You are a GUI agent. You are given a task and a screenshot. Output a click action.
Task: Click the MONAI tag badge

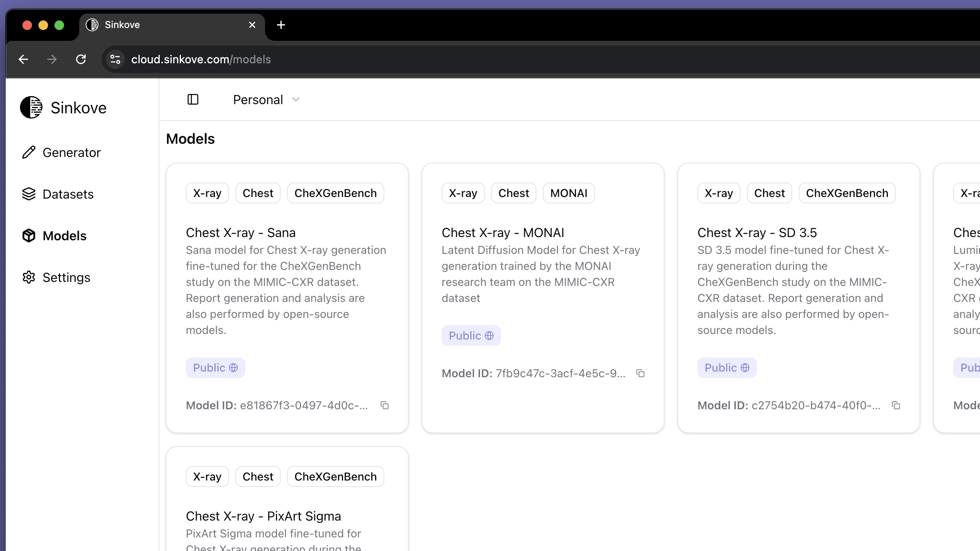pos(568,193)
